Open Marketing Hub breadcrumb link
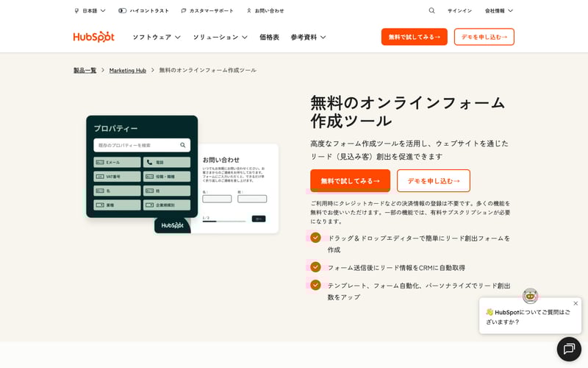The image size is (588, 368). (x=127, y=70)
